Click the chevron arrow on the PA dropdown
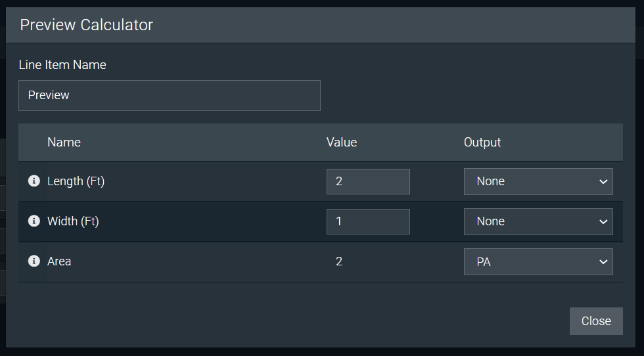This screenshot has width=644, height=356. pyautogui.click(x=603, y=262)
